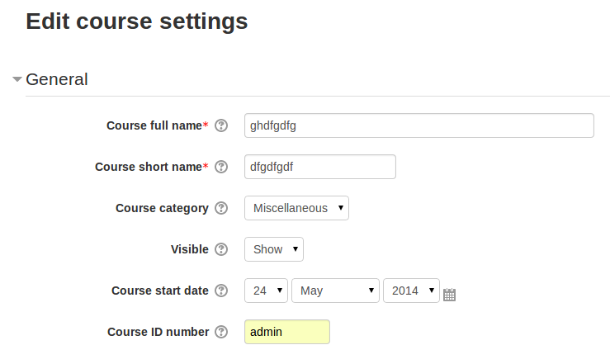Select the start date day dropdown
This screenshot has width=610, height=364.
(x=266, y=291)
